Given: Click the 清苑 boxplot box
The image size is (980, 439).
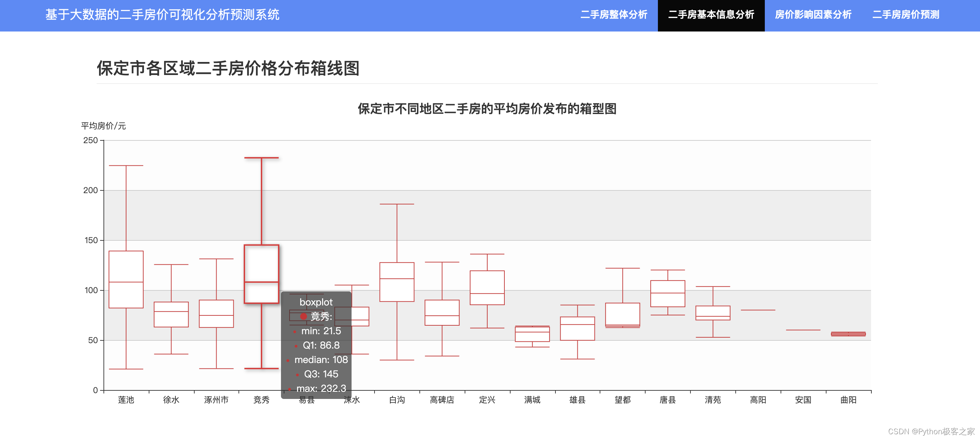Looking at the screenshot, I should (x=712, y=313).
